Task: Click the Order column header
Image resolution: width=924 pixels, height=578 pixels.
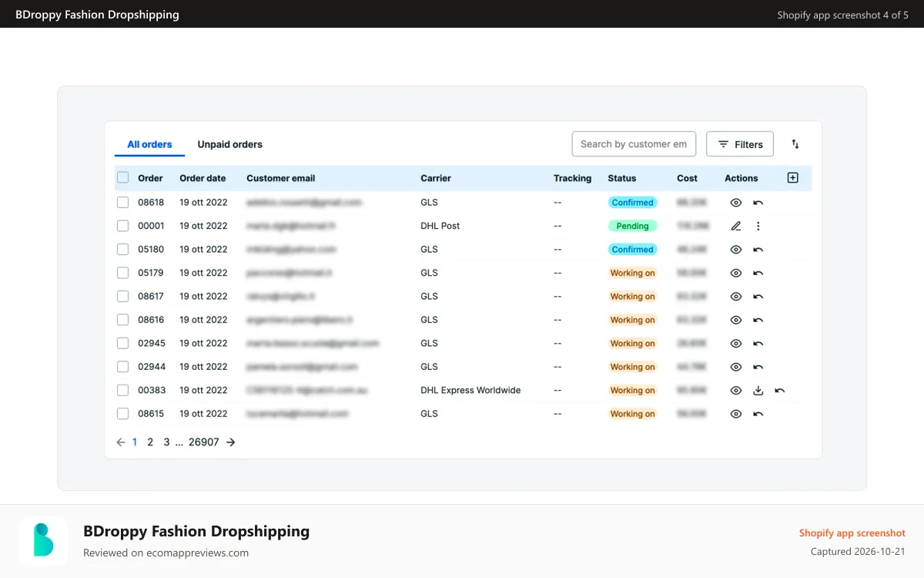Action: [x=150, y=178]
